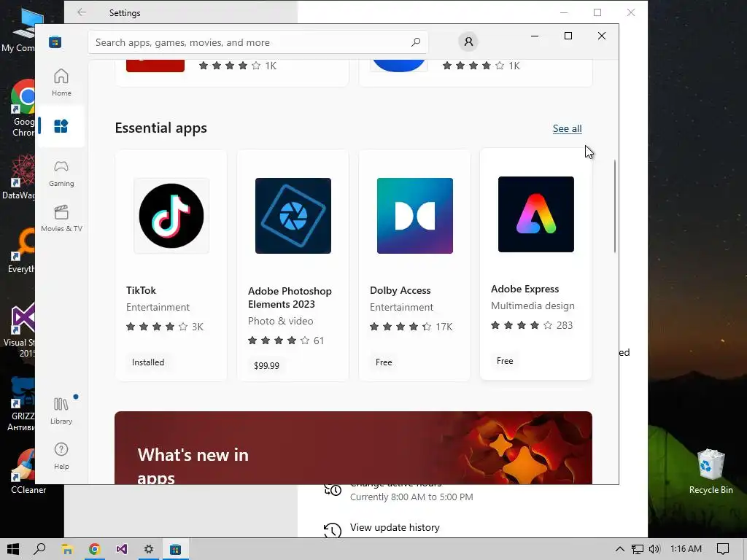The width and height of the screenshot is (747, 560).
Task: Click the Microsoft Store logo icon
Action: (55, 42)
